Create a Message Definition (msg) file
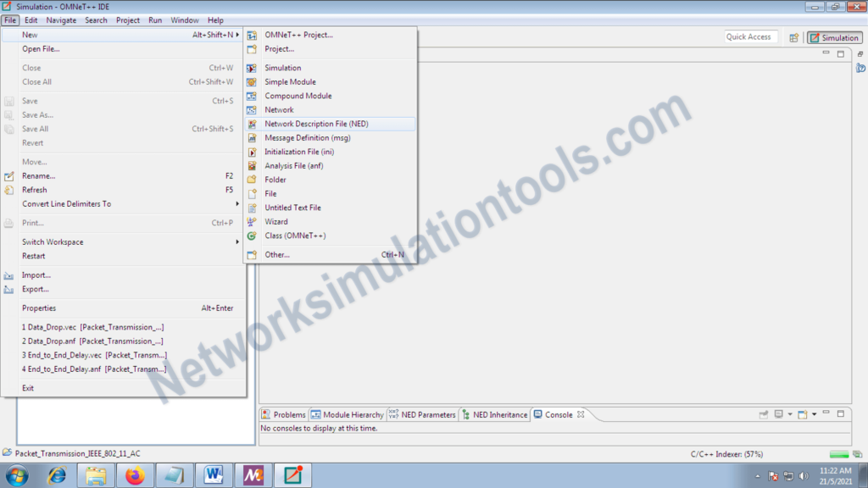The width and height of the screenshot is (868, 488). point(307,137)
